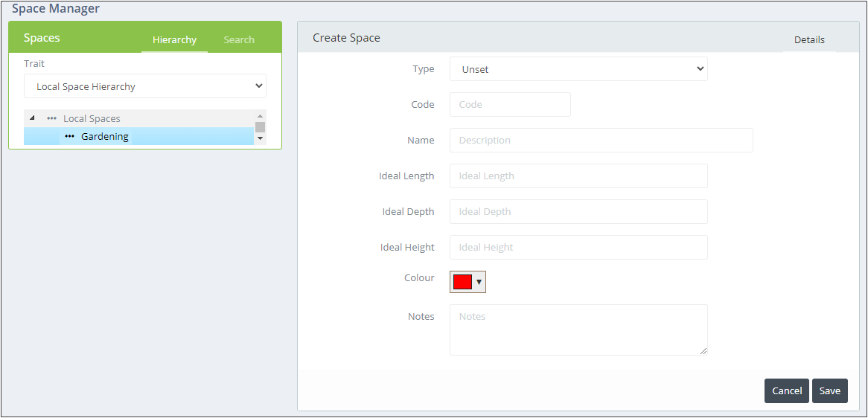868x418 pixels.
Task: Click the Cancel button
Action: [x=787, y=391]
